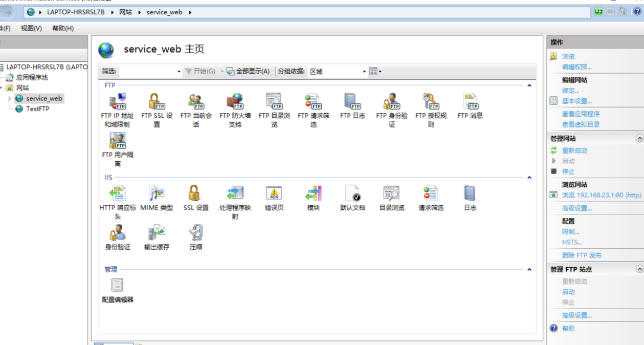
Task: Open FTP 请求筛选 feature
Action: pyautogui.click(x=313, y=110)
